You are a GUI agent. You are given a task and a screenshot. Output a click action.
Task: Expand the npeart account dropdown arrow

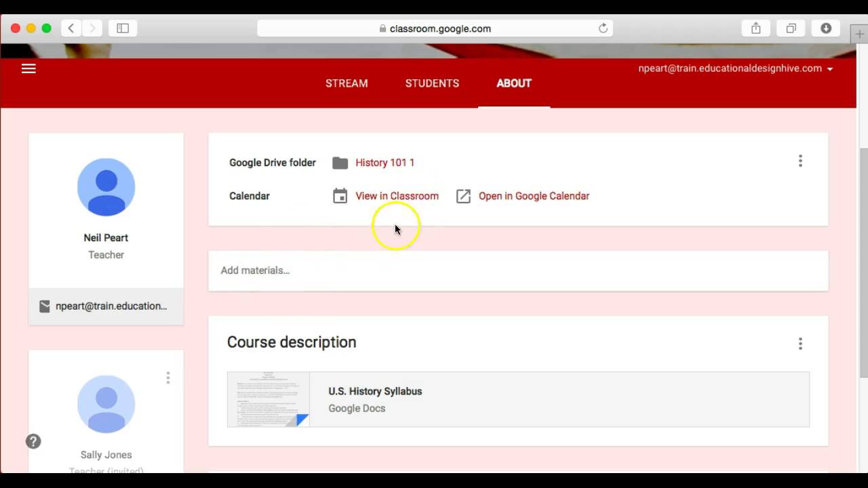pos(830,68)
